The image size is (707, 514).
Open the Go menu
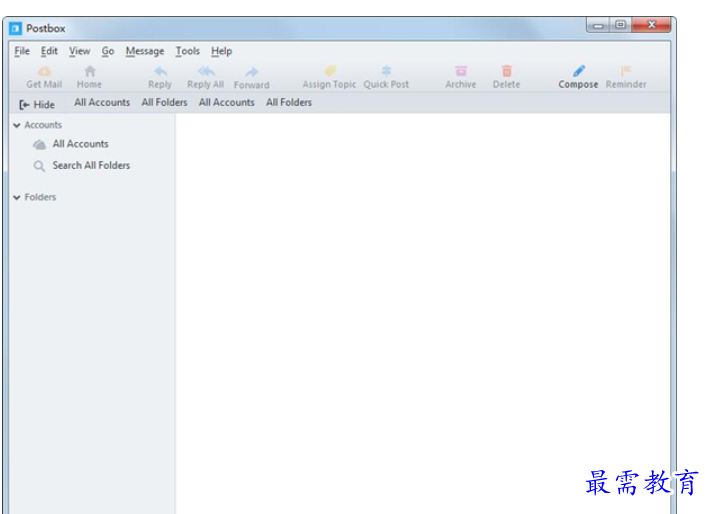click(108, 51)
